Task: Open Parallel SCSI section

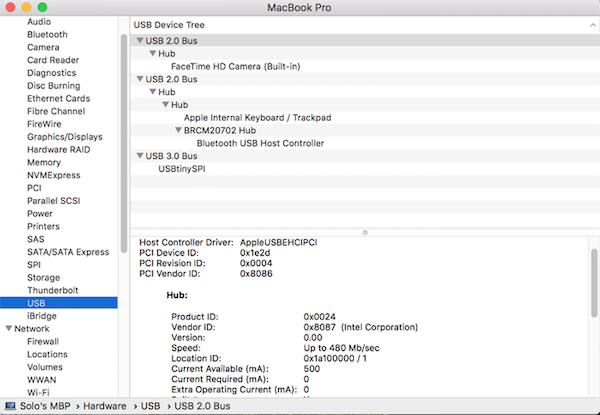Action: pos(54,201)
